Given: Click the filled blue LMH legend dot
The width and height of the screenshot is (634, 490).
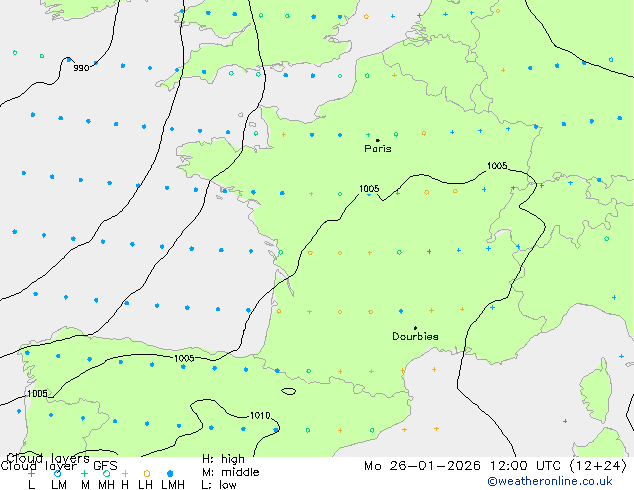Looking at the screenshot, I should 170,473.
